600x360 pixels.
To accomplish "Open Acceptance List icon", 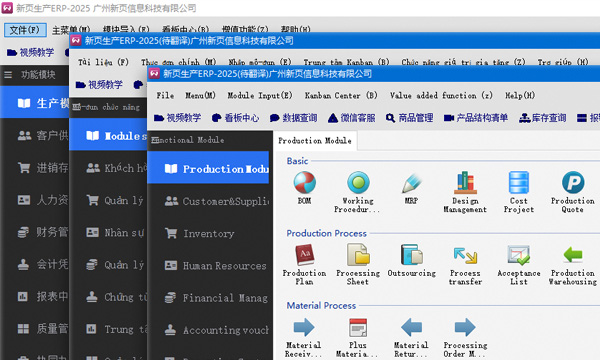I will coord(519,255).
